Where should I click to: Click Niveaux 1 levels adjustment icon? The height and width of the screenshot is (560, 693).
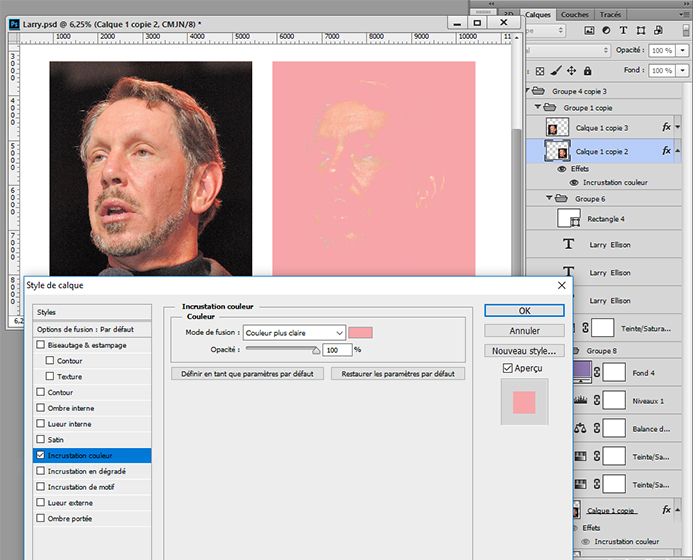coord(580,400)
